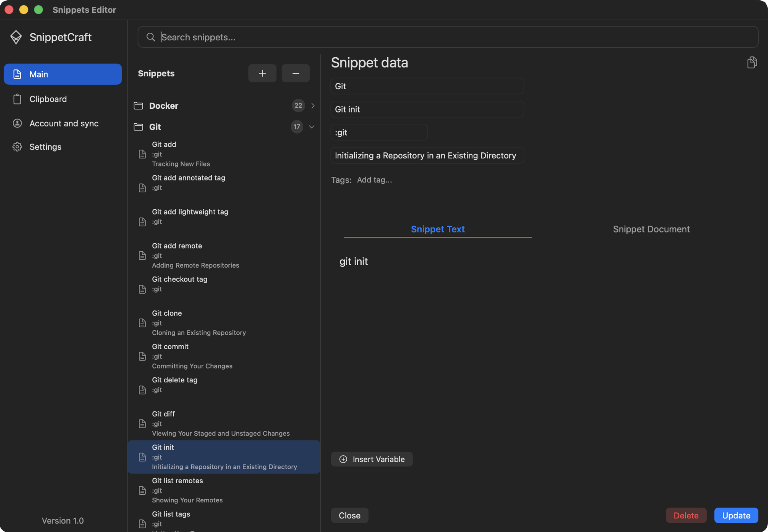Click the copy snippet icon at top right
The image size is (768, 532).
click(752, 62)
